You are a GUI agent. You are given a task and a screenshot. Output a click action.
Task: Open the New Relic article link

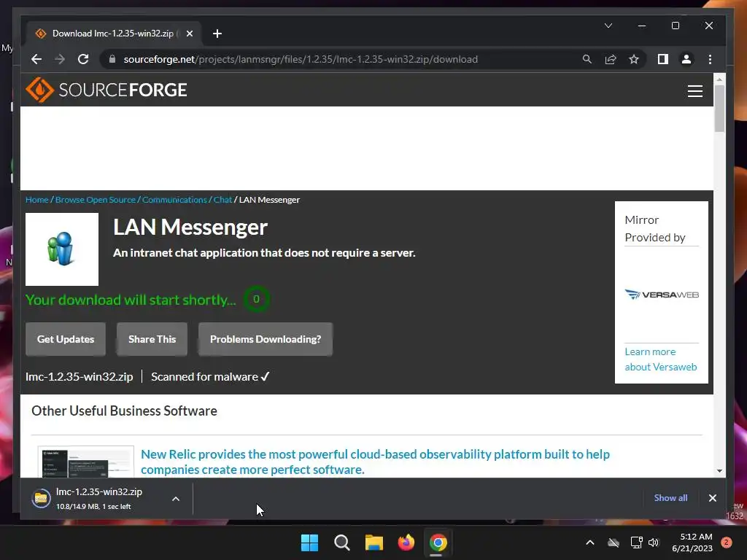click(375, 462)
